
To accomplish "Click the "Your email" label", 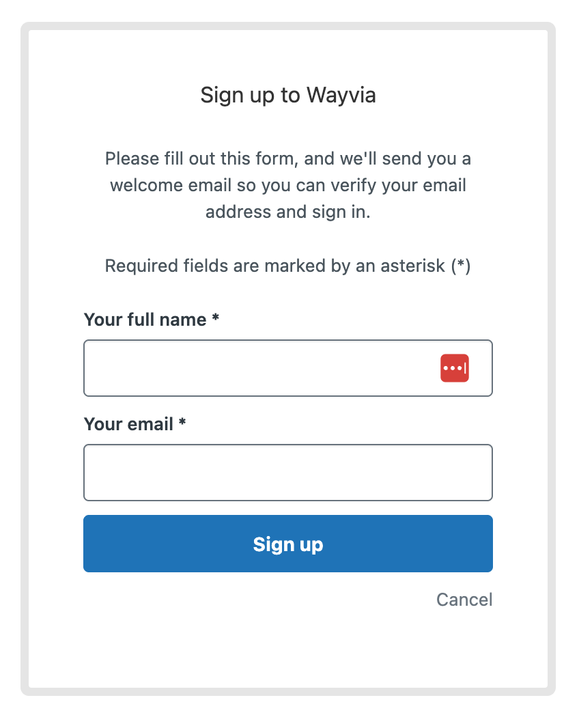I will [128, 424].
